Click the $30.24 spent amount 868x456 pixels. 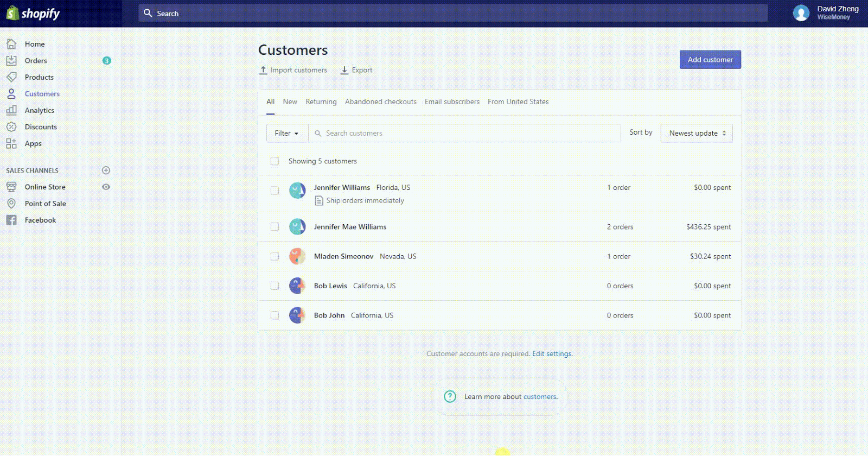click(x=711, y=256)
